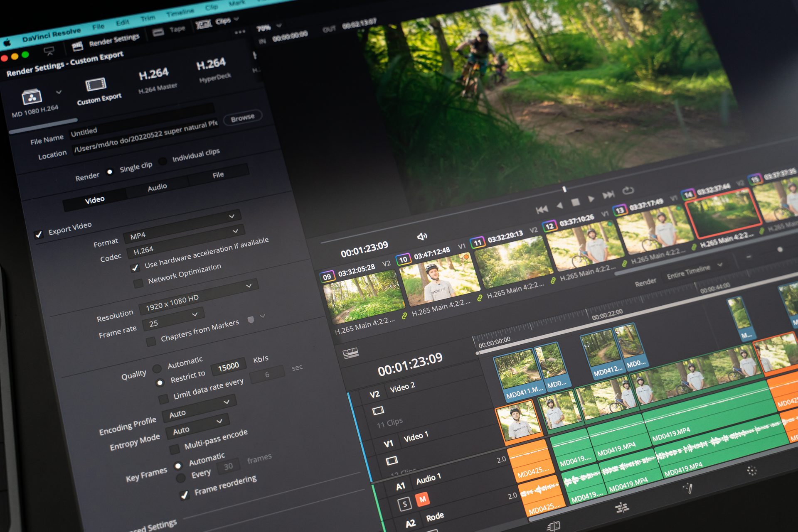Toggle Frame reordering checkbox

[184, 495]
